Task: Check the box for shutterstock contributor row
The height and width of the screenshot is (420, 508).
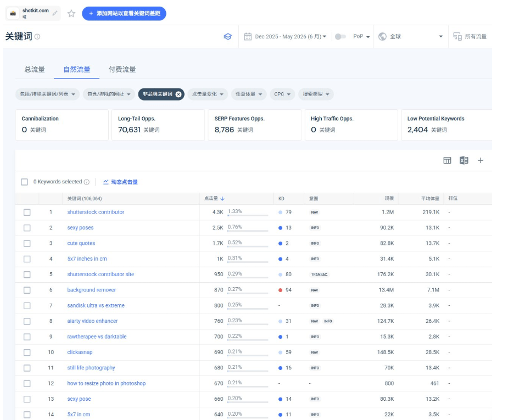Action: 27,212
